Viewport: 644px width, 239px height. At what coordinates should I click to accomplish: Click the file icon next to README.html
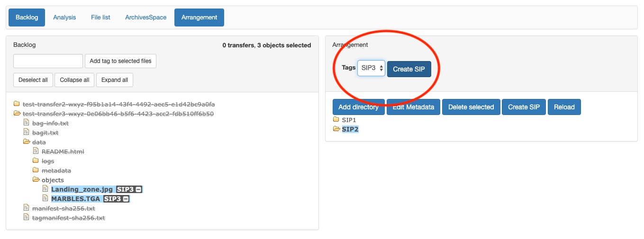36,151
